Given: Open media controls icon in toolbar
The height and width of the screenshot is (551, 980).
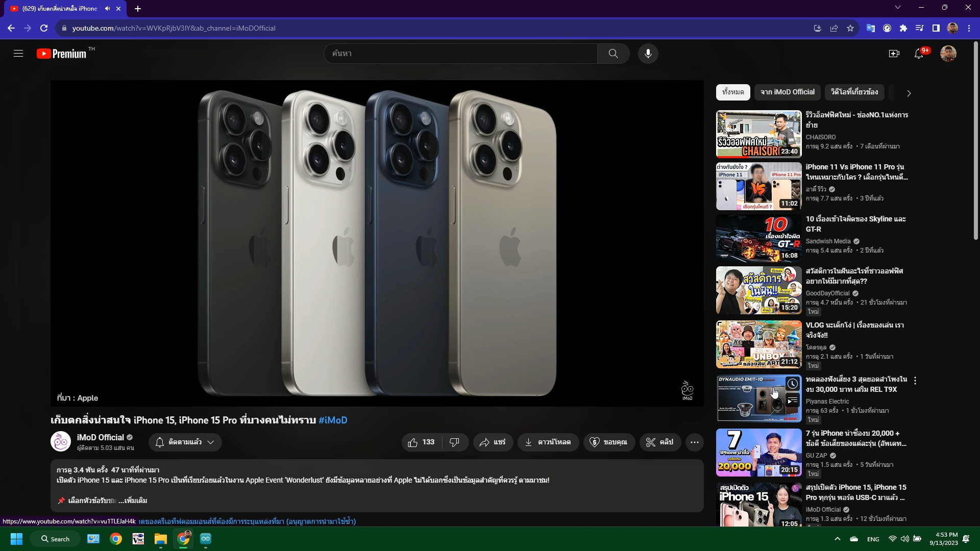Looking at the screenshot, I should [920, 28].
